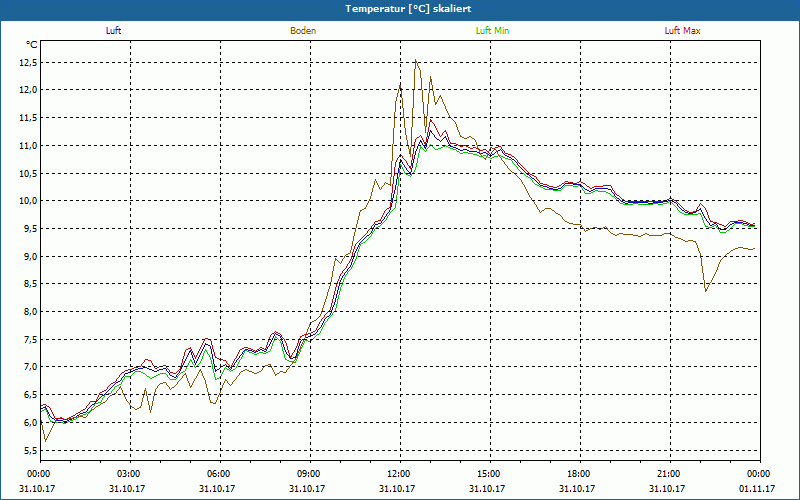Screen dimensions: 800x500
Task: Click the 06:00 time axis label
Action: pyautogui.click(x=220, y=474)
